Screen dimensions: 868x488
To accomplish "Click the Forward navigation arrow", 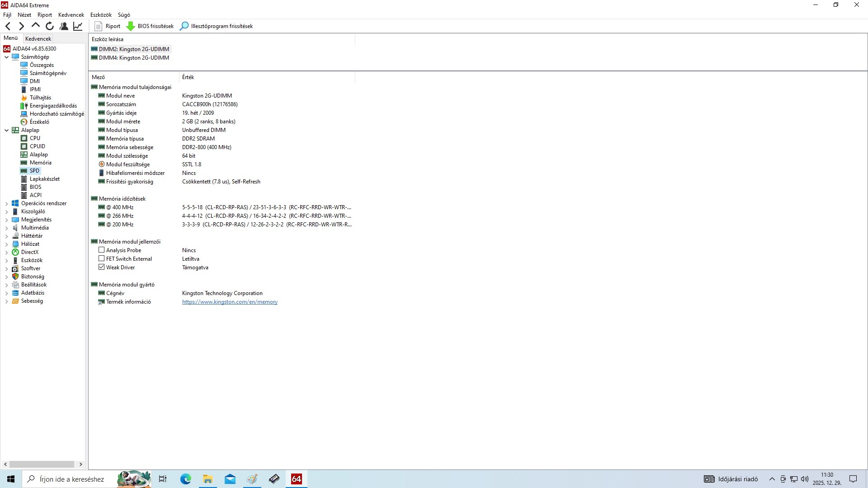I will [21, 26].
